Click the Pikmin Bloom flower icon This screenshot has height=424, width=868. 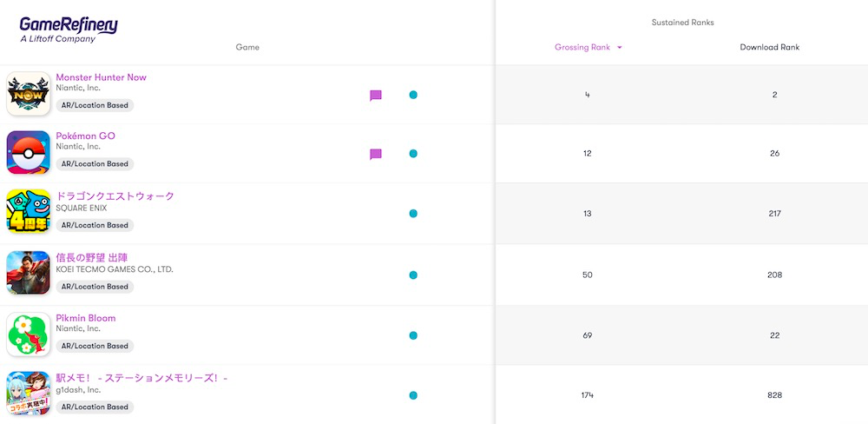[x=28, y=335]
